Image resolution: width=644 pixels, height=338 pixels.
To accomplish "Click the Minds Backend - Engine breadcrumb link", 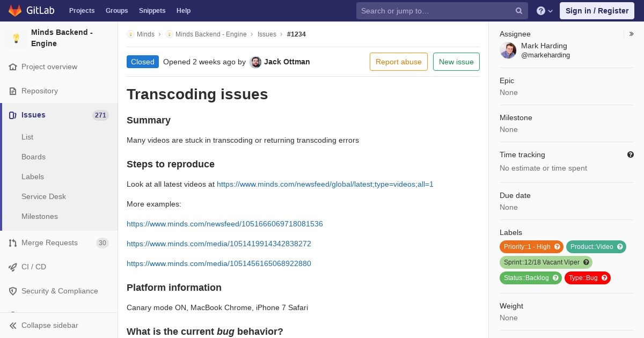I will click(211, 34).
